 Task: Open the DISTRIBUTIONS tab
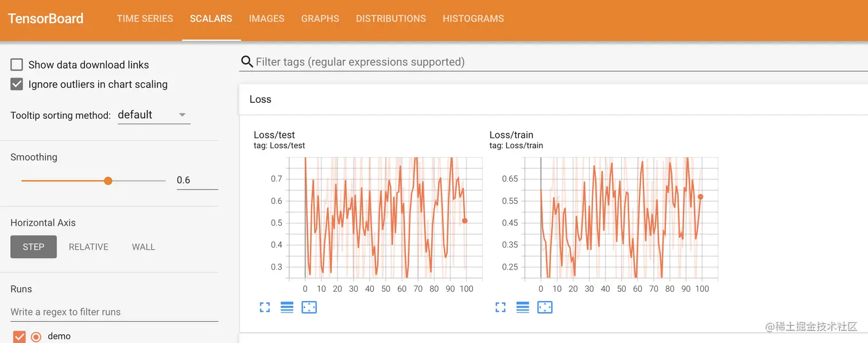390,18
